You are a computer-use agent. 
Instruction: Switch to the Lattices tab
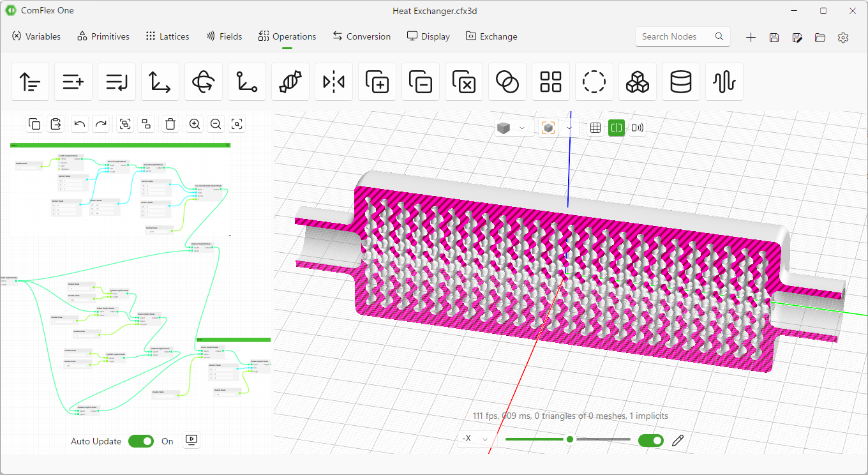pyautogui.click(x=167, y=36)
